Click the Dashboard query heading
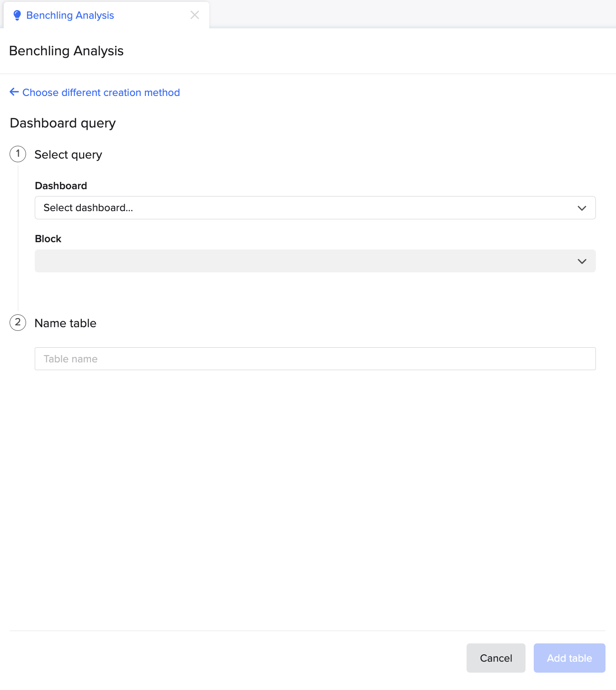Viewport: 616px width, 690px height. (63, 123)
